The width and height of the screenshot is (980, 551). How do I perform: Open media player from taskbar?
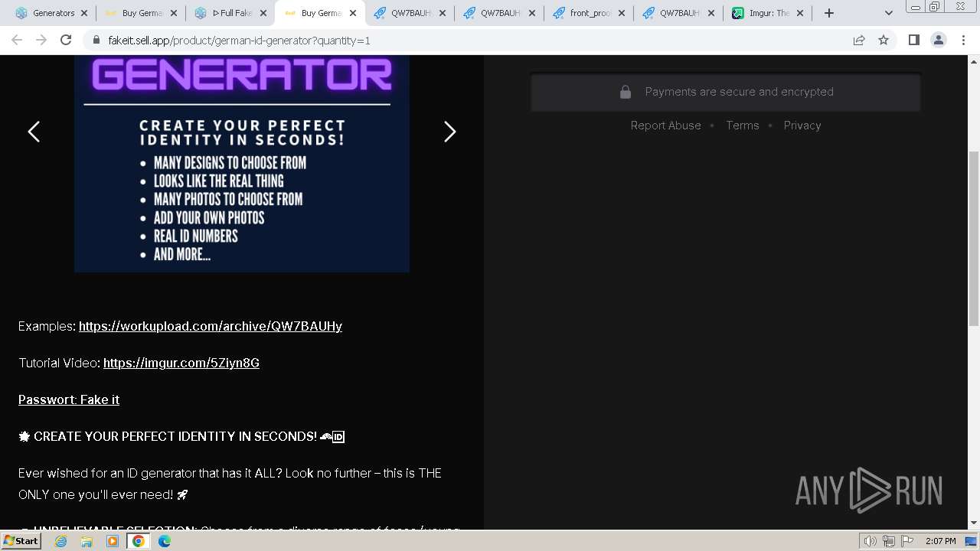point(113,541)
